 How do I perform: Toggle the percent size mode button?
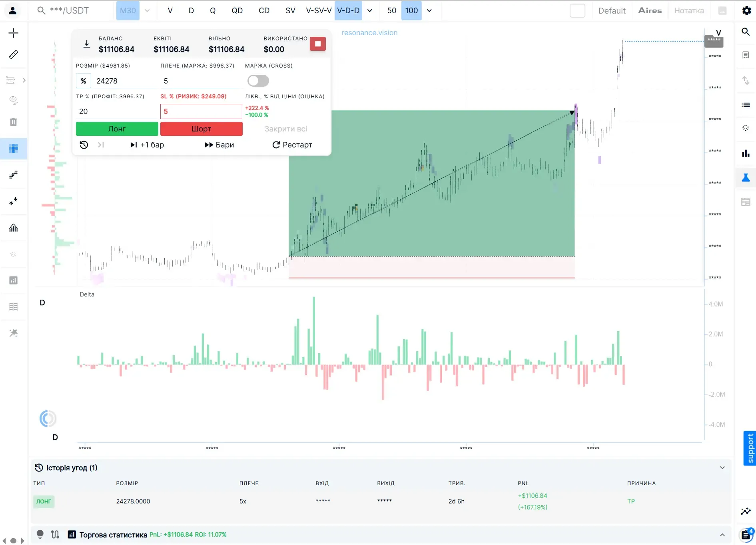click(x=84, y=81)
